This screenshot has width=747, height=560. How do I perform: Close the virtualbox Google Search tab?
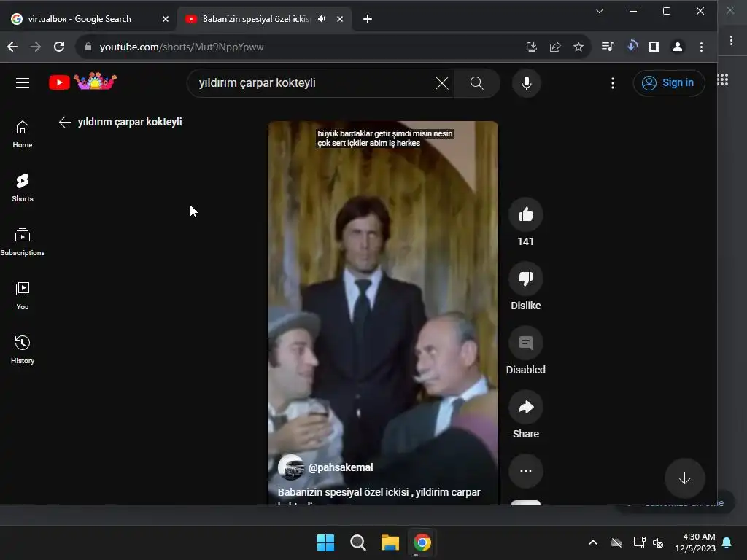pyautogui.click(x=166, y=19)
